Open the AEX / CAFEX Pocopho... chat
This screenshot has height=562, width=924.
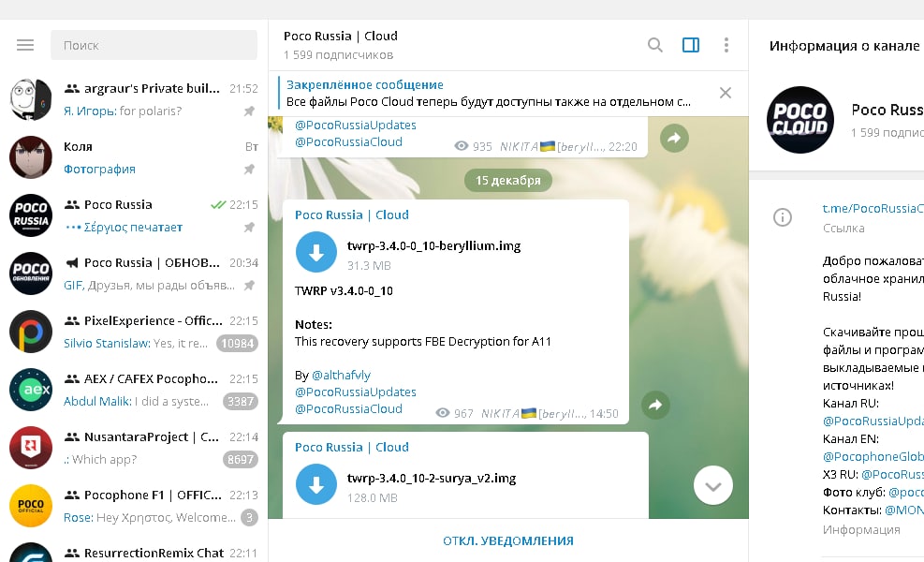(x=134, y=390)
